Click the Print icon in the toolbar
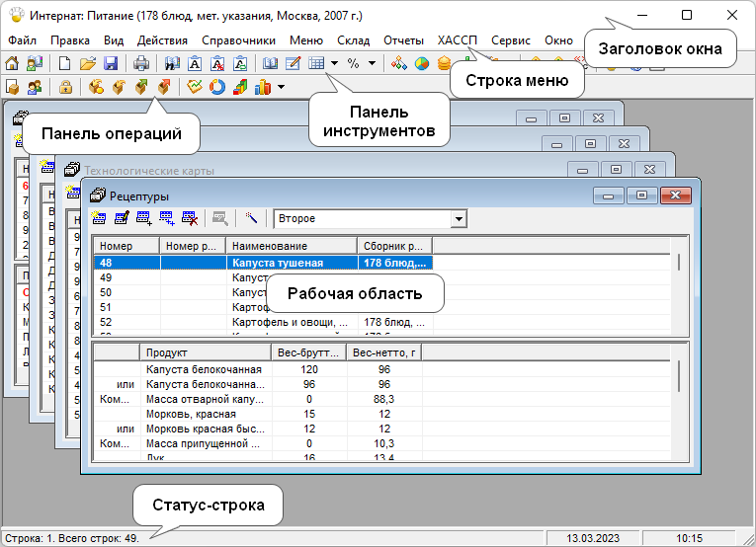Screen dimensions: 756x547 click(141, 64)
